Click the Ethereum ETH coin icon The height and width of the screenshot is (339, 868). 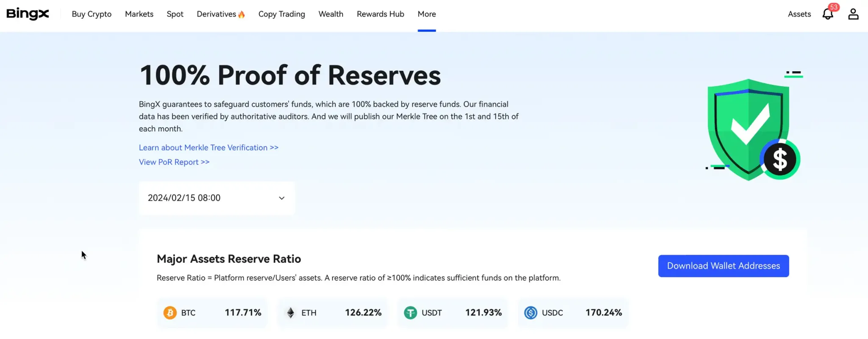pos(290,313)
